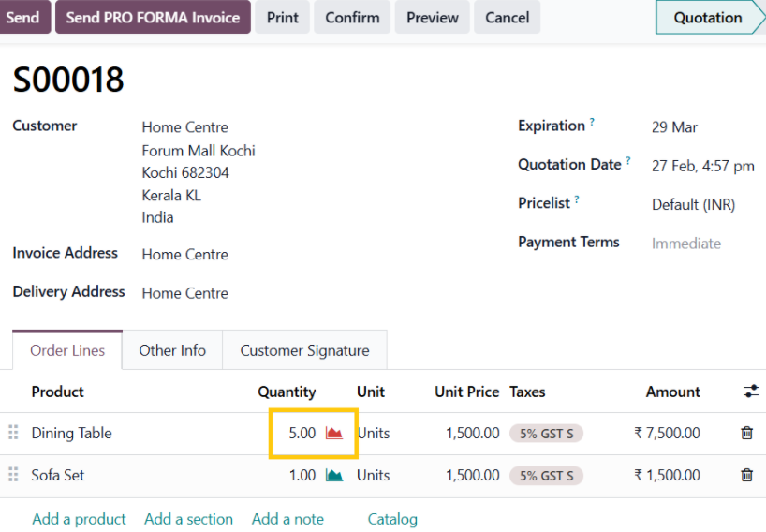Grab the drag handle for Dining Table

tap(13, 434)
